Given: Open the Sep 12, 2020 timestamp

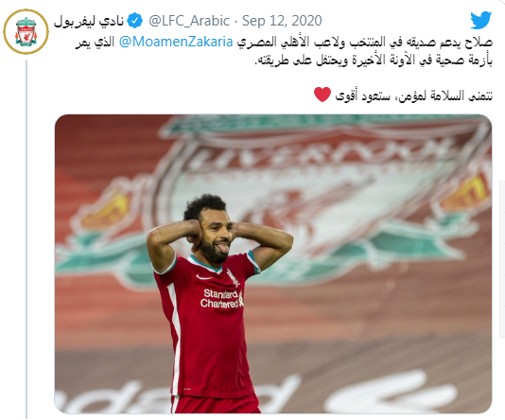Looking at the screenshot, I should pos(282,21).
